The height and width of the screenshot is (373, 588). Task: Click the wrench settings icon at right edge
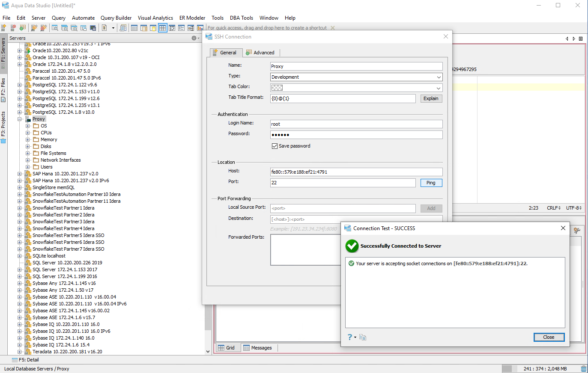pos(577,231)
